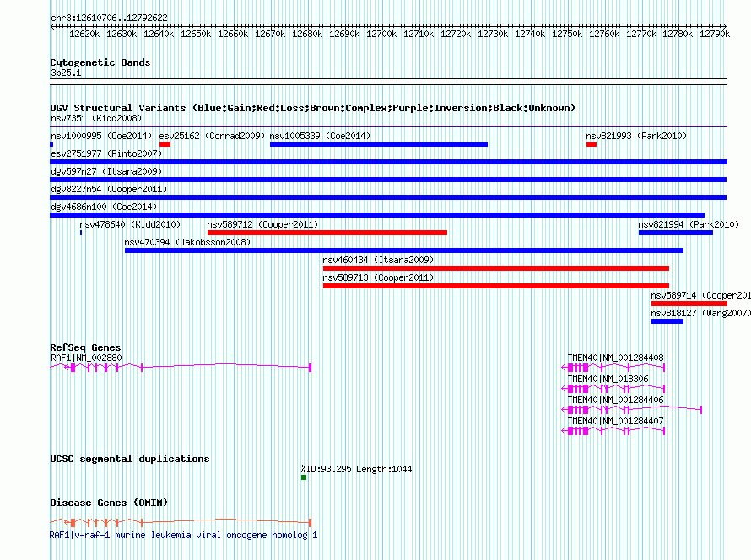Click the orange RAF1 OMIM disease gene model
Image resolution: width=751 pixels, height=560 pixels.
pos(181,522)
